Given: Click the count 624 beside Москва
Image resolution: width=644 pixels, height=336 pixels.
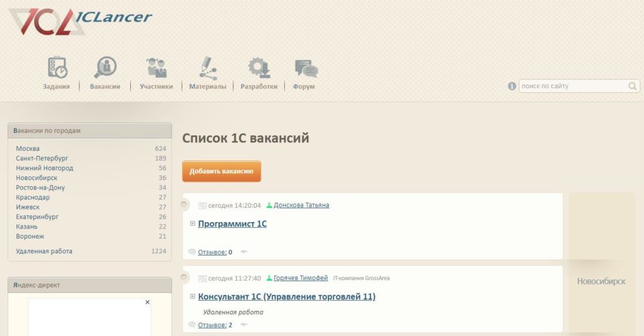Looking at the screenshot, I should 160,148.
